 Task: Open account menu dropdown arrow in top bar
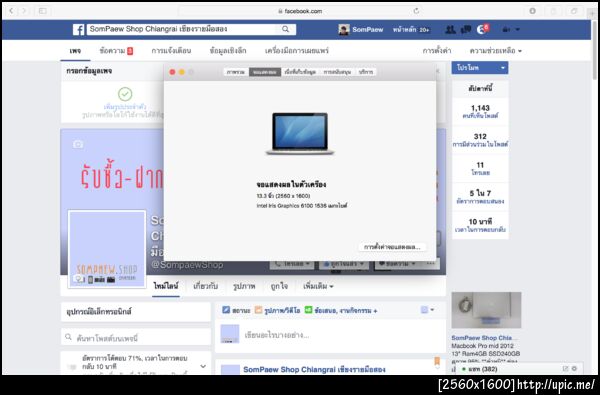(x=518, y=29)
